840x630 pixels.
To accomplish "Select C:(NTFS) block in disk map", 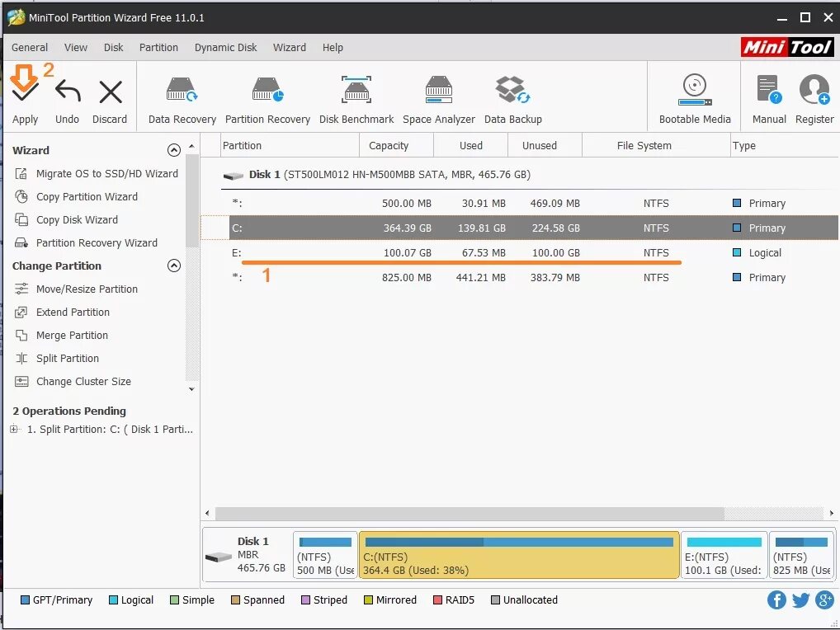I will click(519, 555).
